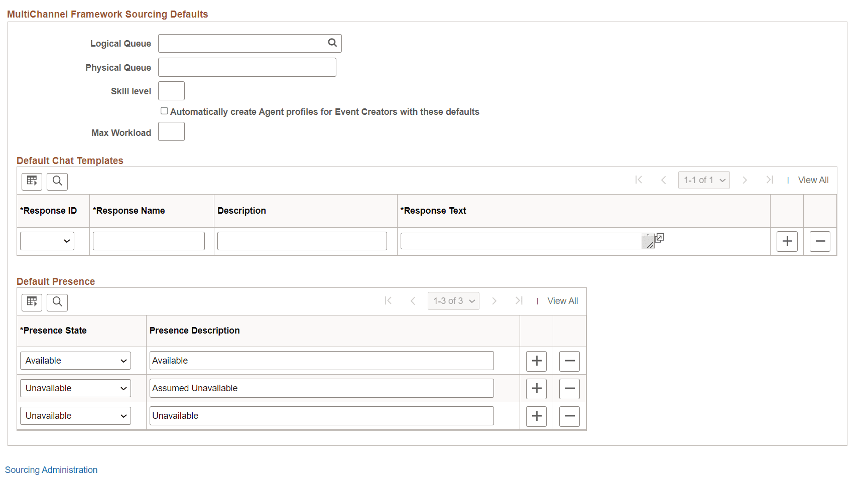
Task: Expand Response Text in a modal window
Action: pos(659,238)
